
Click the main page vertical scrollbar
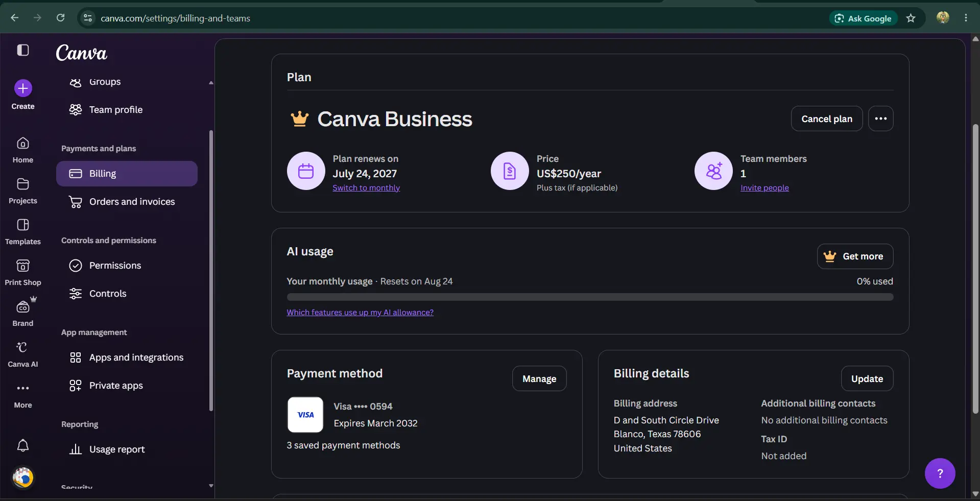pos(975,268)
